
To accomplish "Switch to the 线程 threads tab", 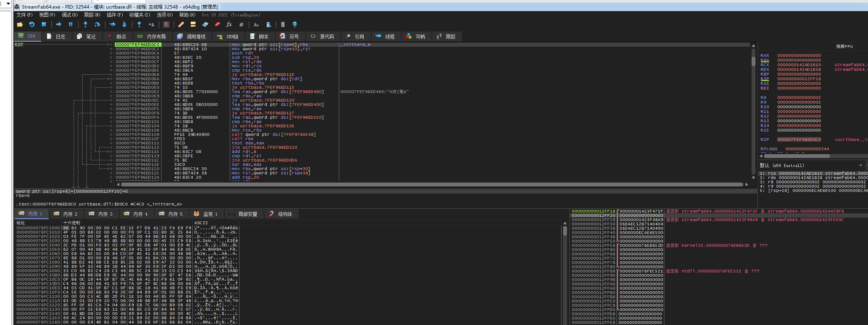I will tap(386, 36).
